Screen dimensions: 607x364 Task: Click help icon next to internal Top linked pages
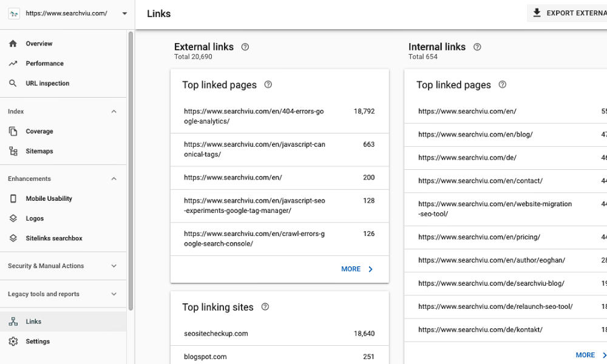502,84
